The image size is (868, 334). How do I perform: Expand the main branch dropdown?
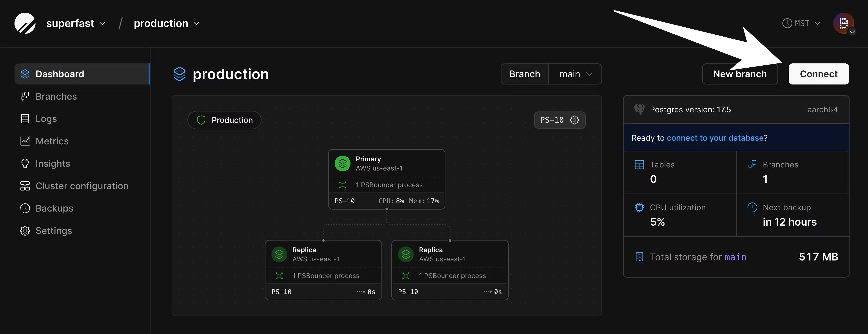coord(575,74)
